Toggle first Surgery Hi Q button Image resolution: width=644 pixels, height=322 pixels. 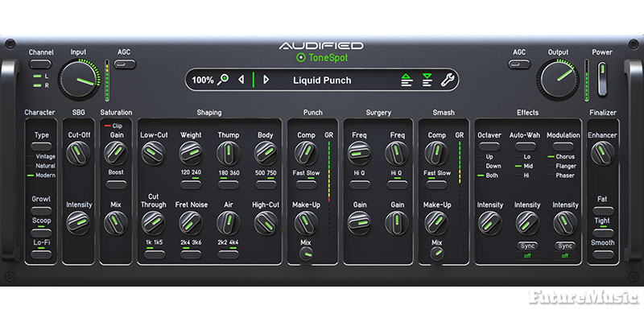[359, 184]
